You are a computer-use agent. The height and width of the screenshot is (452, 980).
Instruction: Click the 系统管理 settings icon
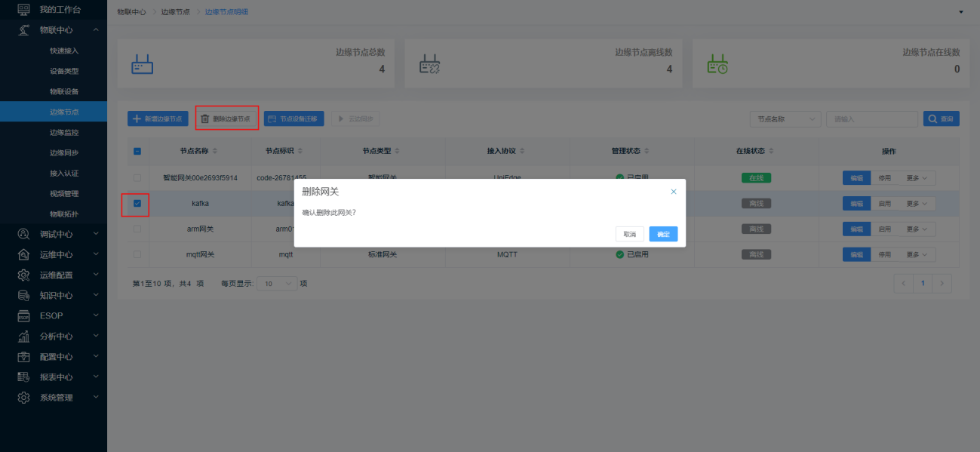(x=23, y=397)
